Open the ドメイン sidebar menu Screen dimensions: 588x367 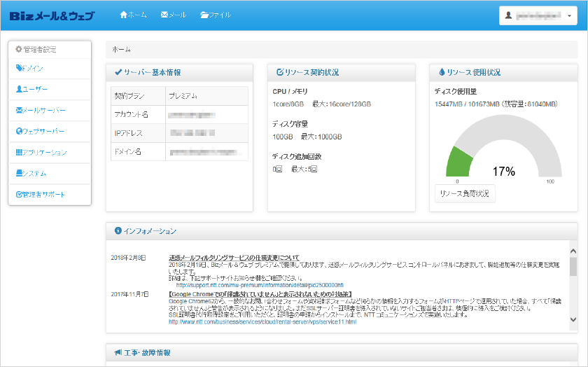(x=50, y=69)
